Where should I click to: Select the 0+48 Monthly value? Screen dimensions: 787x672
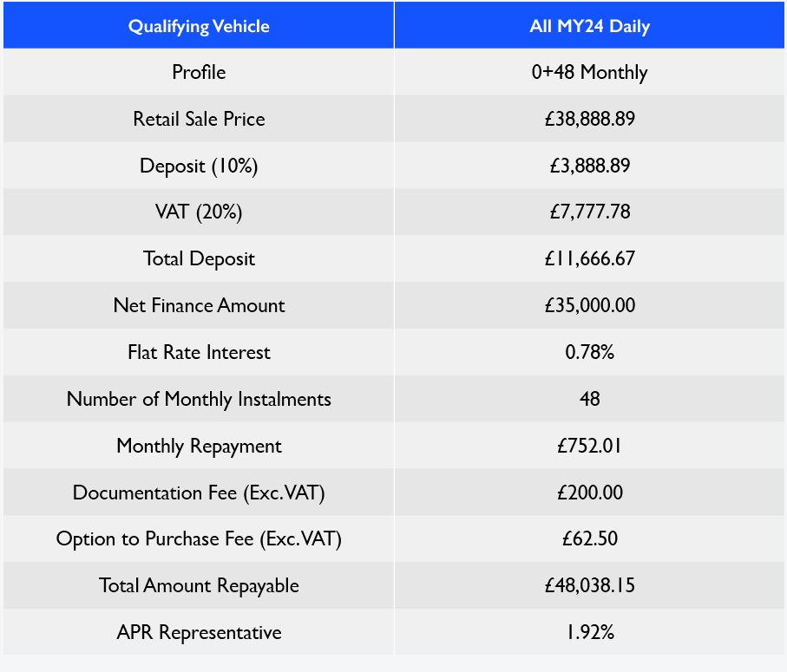click(589, 72)
